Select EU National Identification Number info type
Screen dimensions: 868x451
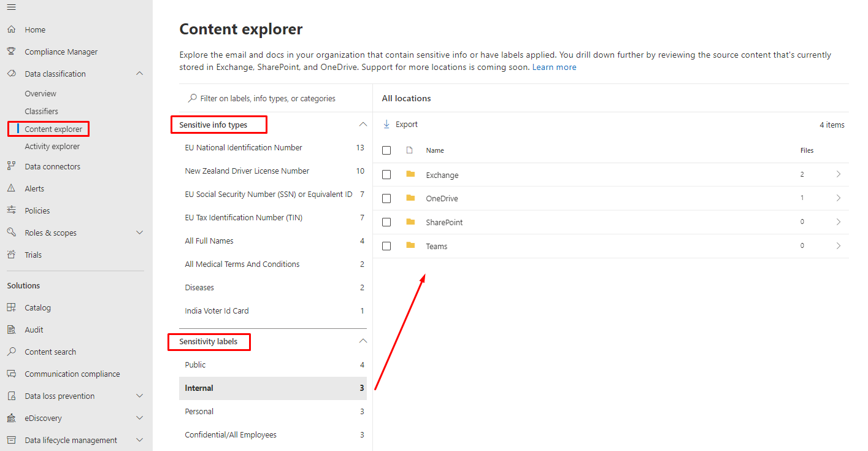click(244, 148)
